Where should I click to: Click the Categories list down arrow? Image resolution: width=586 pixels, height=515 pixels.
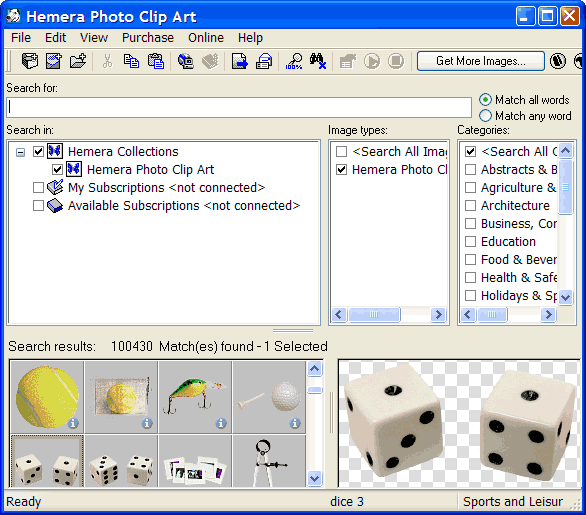coord(565,297)
